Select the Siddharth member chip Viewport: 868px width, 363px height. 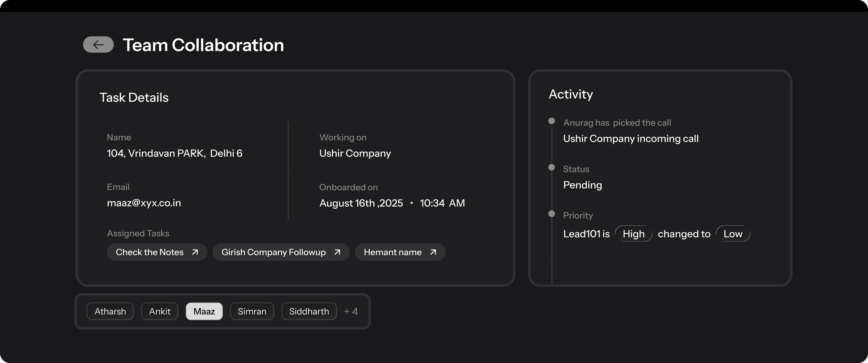309,311
